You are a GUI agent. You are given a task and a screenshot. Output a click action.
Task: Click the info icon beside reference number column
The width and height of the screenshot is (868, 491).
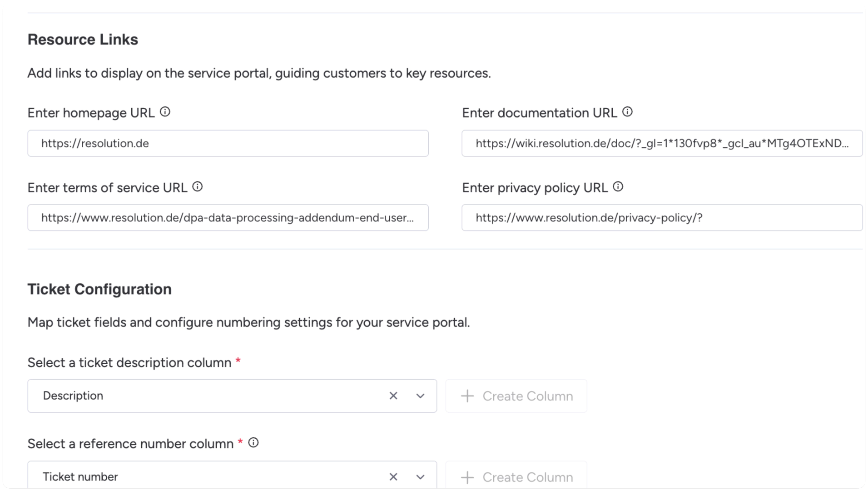254,443
